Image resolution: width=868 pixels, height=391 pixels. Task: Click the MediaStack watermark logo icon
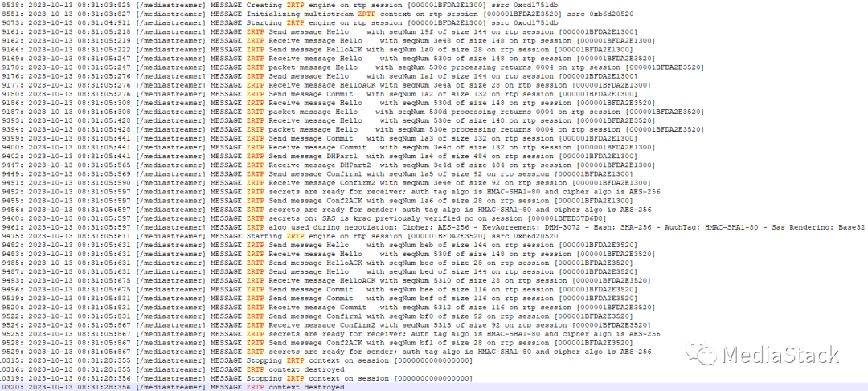(x=696, y=355)
